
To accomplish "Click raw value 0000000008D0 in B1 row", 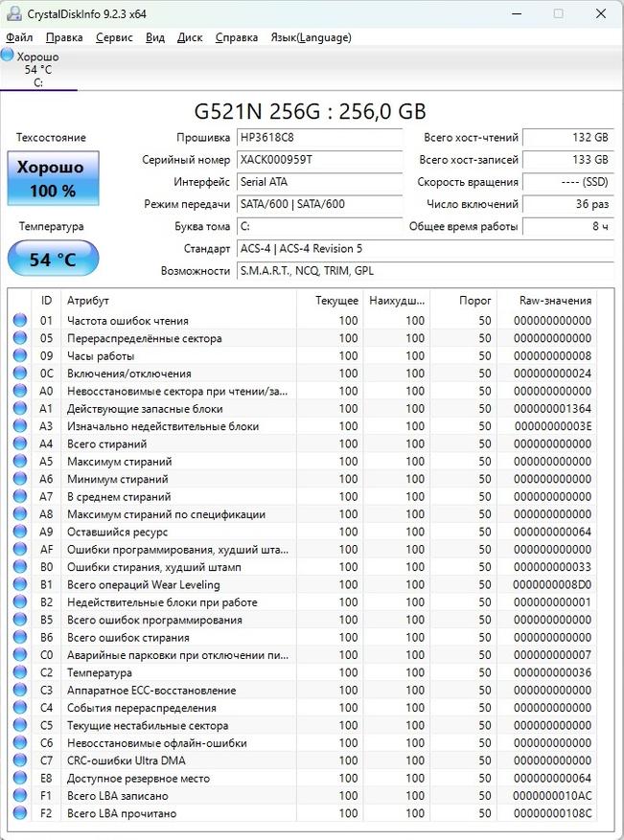I will [x=552, y=584].
